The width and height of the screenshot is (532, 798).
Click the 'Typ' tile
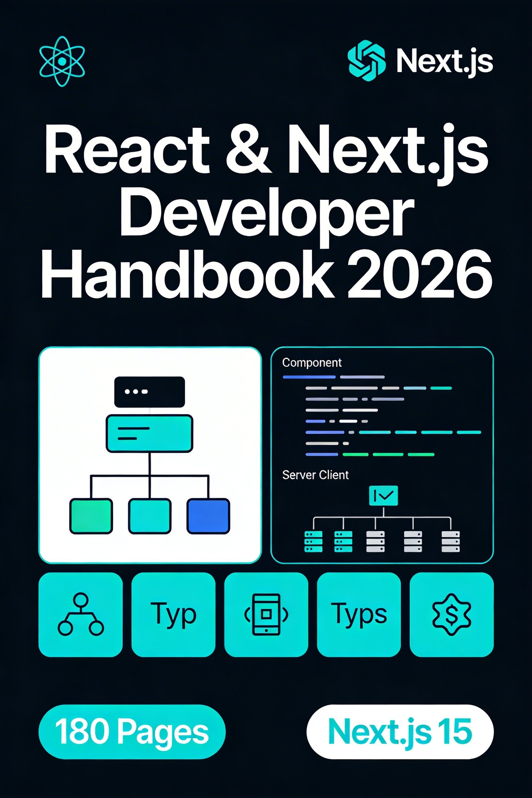[173, 614]
